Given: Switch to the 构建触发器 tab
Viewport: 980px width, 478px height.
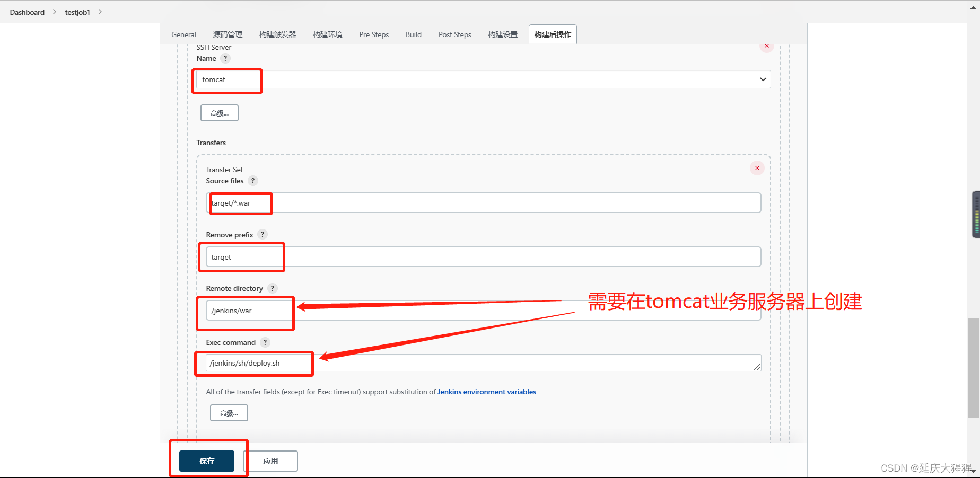Looking at the screenshot, I should pos(277,34).
